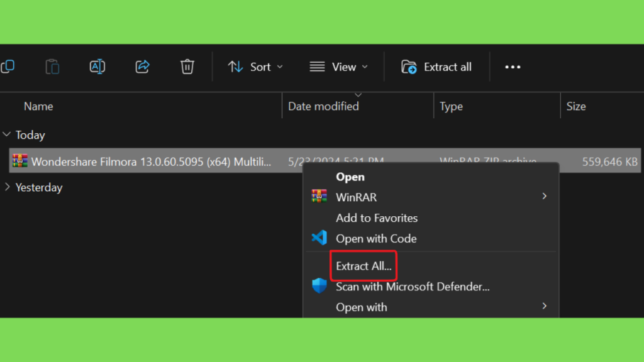644x362 pixels.
Task: Click the Extract all toolbar button
Action: [436, 67]
